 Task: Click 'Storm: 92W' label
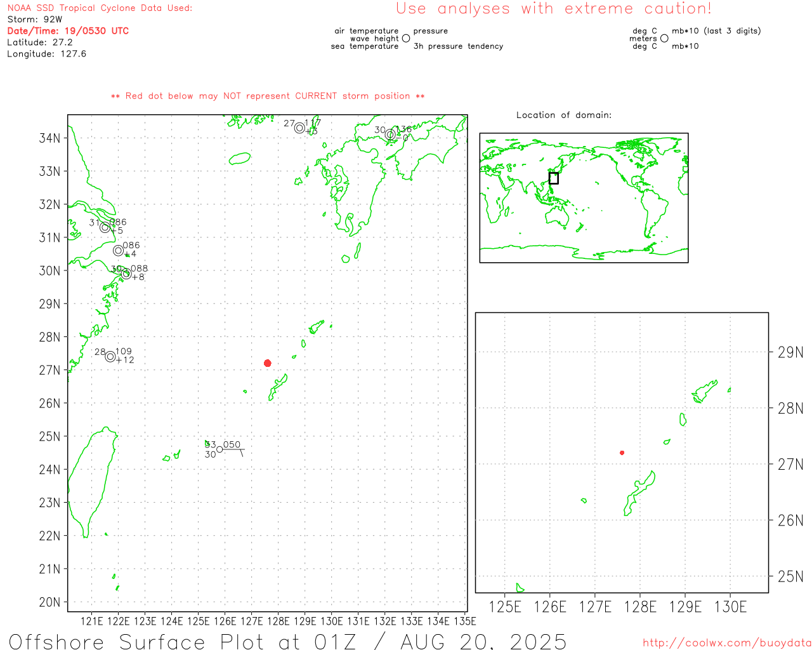point(35,20)
